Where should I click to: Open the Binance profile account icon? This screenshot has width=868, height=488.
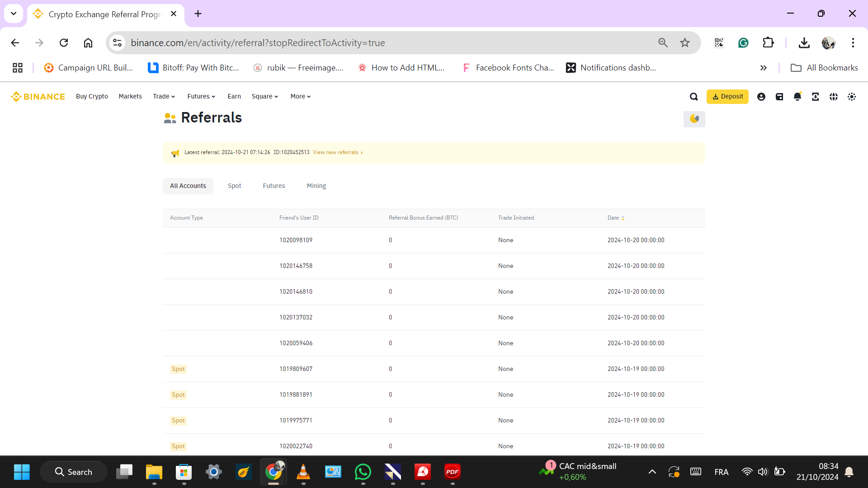[x=761, y=97]
